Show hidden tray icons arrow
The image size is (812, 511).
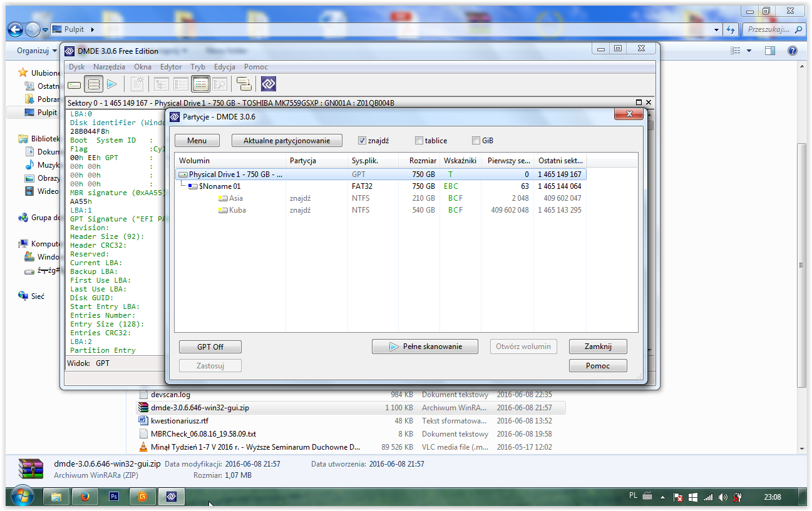(x=662, y=497)
